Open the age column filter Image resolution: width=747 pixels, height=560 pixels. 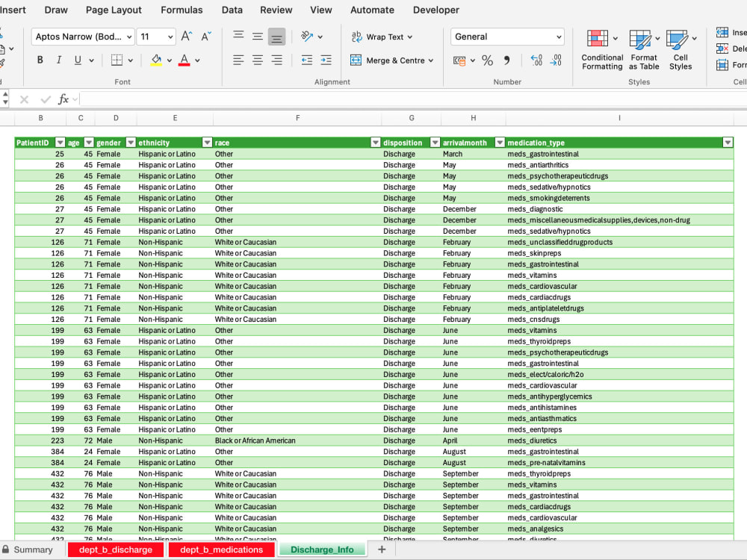click(x=89, y=143)
